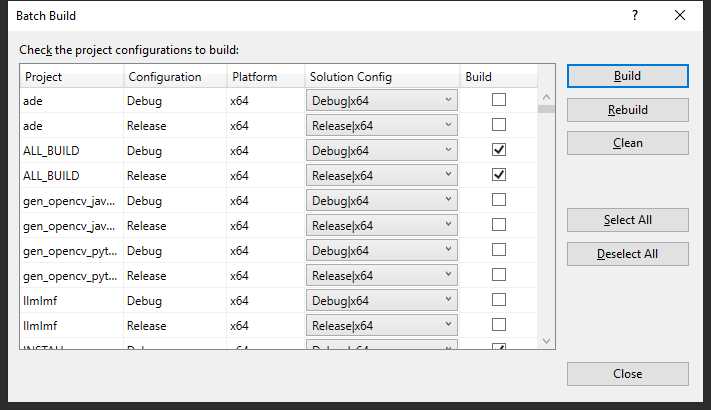Screen dimensions: 711x410
Task: Open solution config dropdown for gen_opencv_pyt Release
Action: coord(382,275)
